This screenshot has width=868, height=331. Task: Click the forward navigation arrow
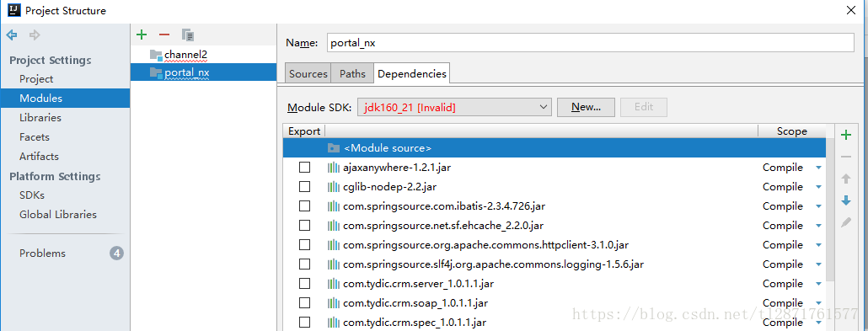point(35,35)
